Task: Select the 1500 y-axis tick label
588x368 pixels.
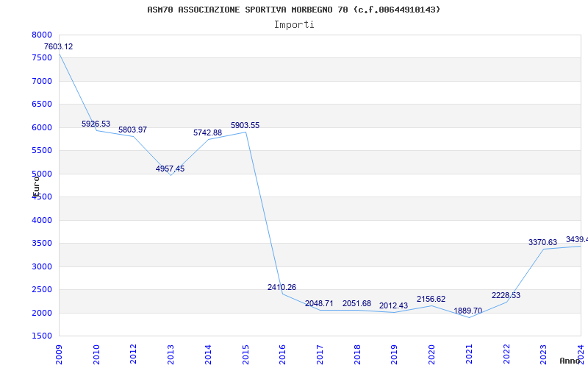Action: (x=40, y=336)
